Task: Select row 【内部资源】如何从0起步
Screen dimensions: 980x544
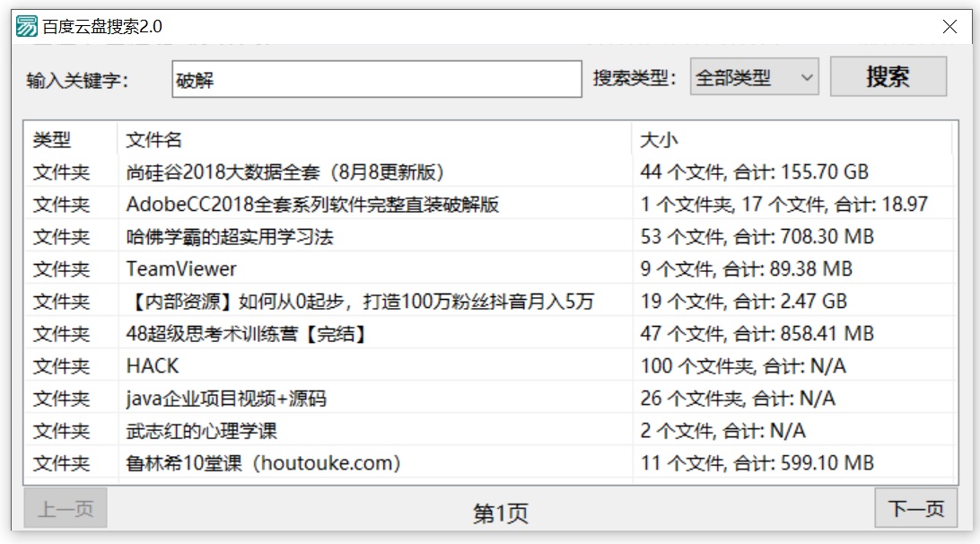Action: point(490,302)
